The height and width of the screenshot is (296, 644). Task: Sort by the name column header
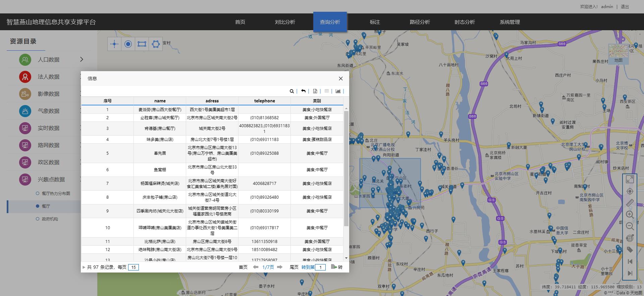coord(160,101)
